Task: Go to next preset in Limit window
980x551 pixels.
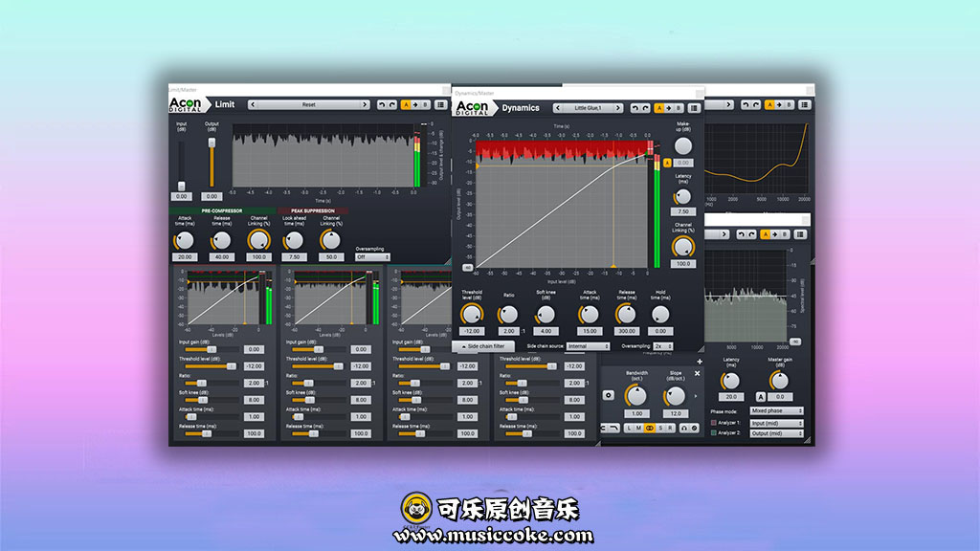Action: click(365, 105)
